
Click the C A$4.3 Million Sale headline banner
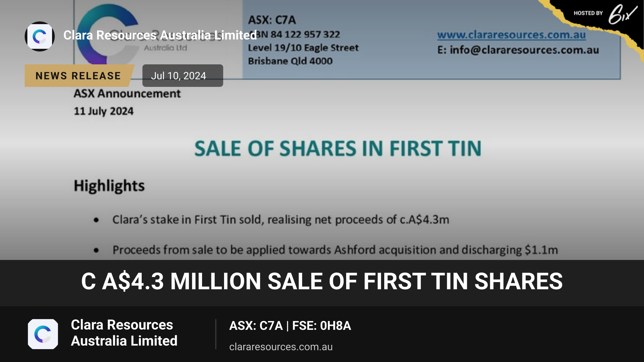[322, 281]
